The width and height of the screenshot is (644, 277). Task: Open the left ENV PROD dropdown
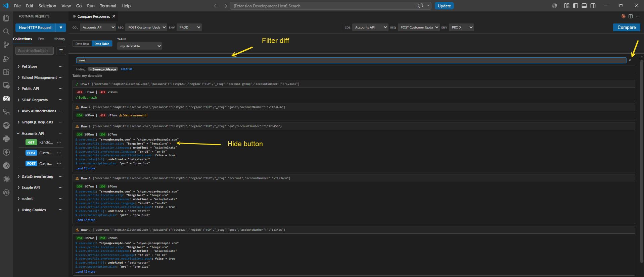[189, 27]
